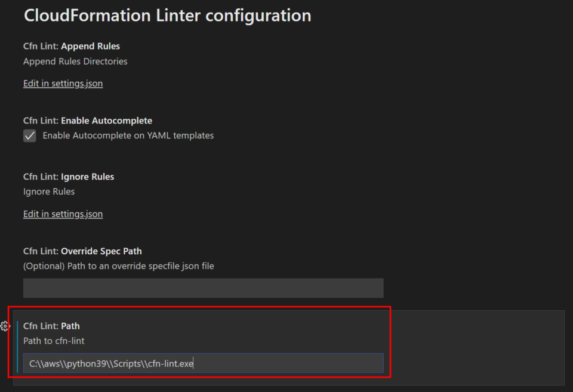Toggle Enable Autocomplete on YAML templates
Image resolution: width=573 pixels, height=392 pixels.
tap(29, 135)
